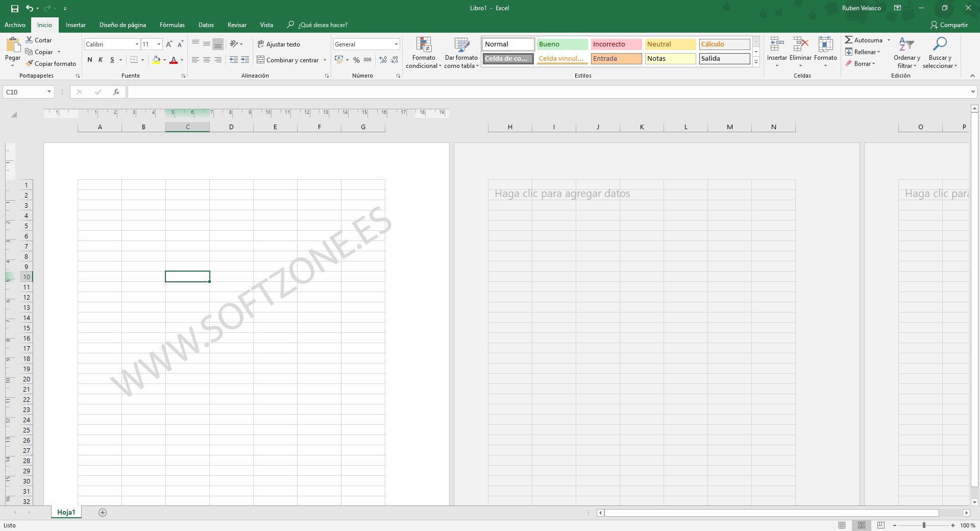Adjust the zoom slider handle

924,525
